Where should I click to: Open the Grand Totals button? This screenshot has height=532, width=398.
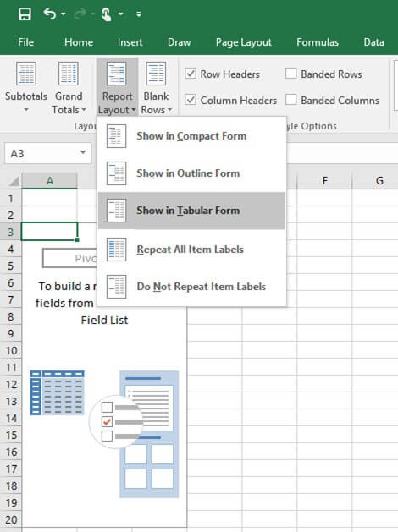pyautogui.click(x=69, y=87)
